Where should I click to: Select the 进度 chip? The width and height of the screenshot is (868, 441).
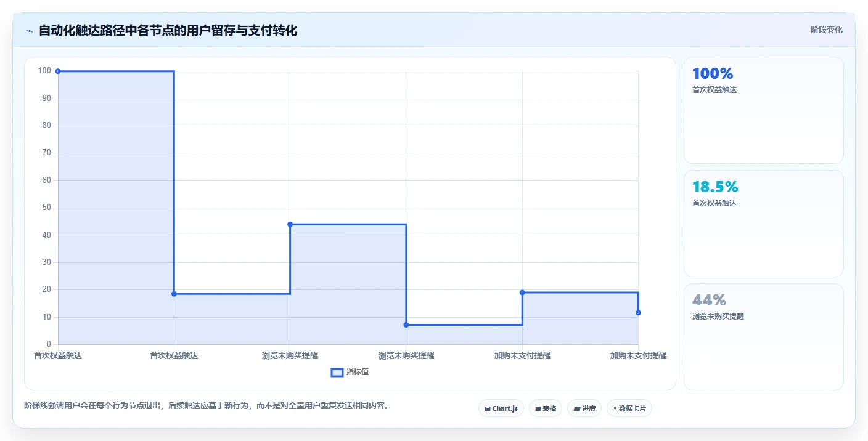pyautogui.click(x=584, y=408)
